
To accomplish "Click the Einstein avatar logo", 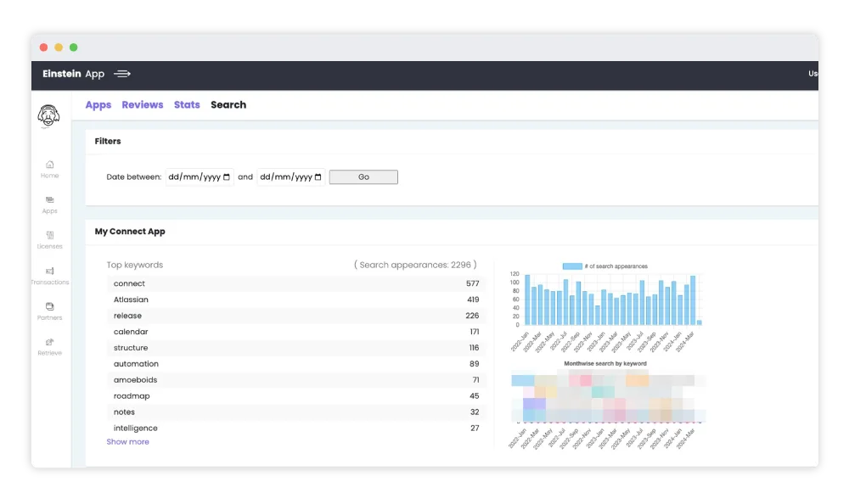I will (x=49, y=116).
